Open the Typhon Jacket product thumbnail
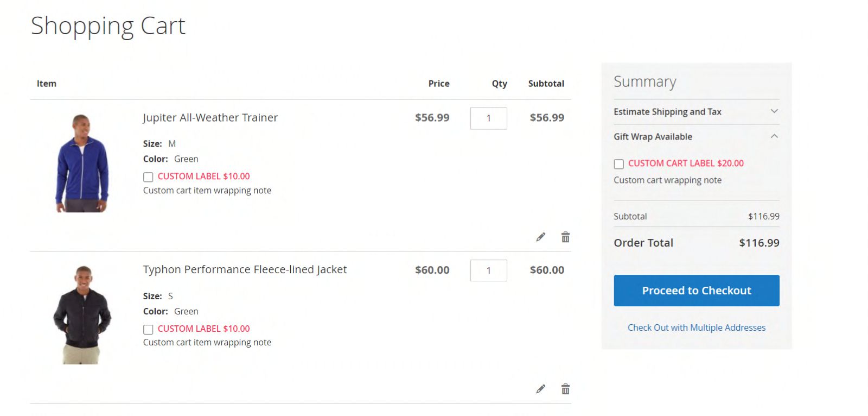This screenshot has width=868, height=416. (82, 315)
